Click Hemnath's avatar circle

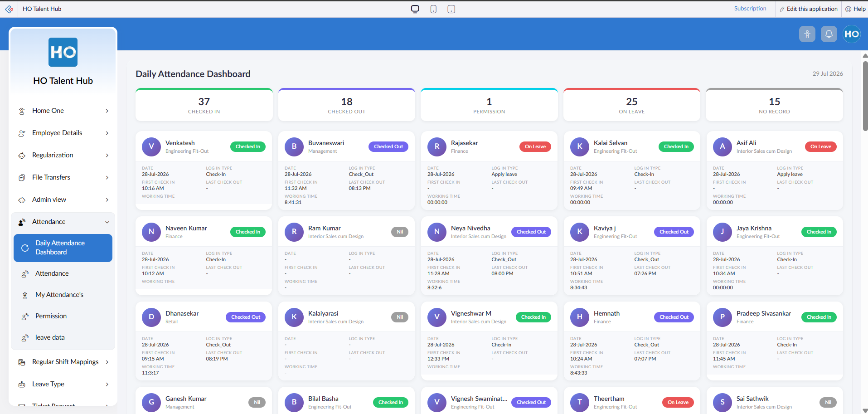pyautogui.click(x=580, y=317)
